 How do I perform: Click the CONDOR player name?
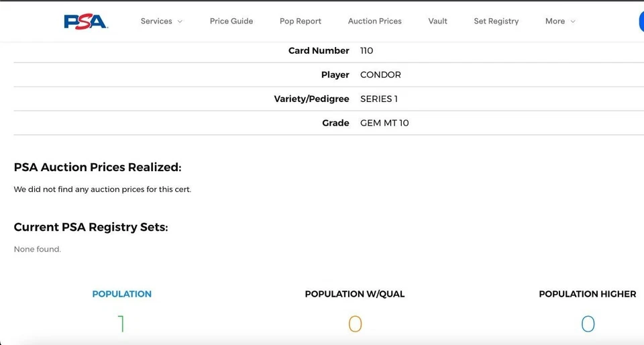tap(380, 75)
